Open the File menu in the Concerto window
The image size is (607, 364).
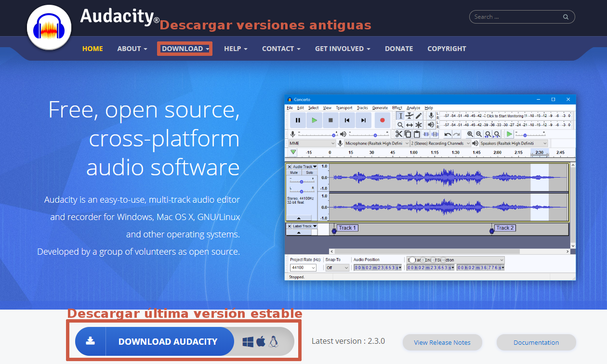click(290, 108)
